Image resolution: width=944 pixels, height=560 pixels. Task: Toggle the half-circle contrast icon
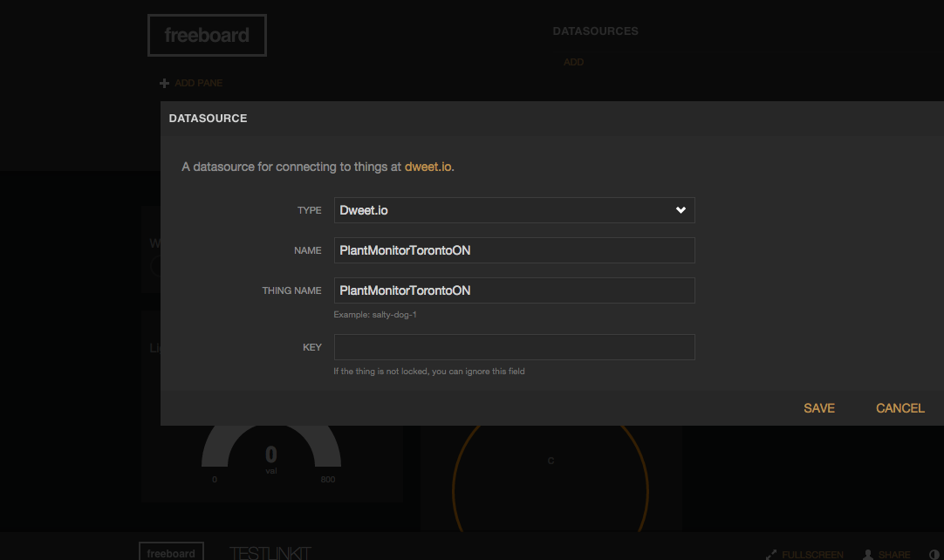[934, 555]
